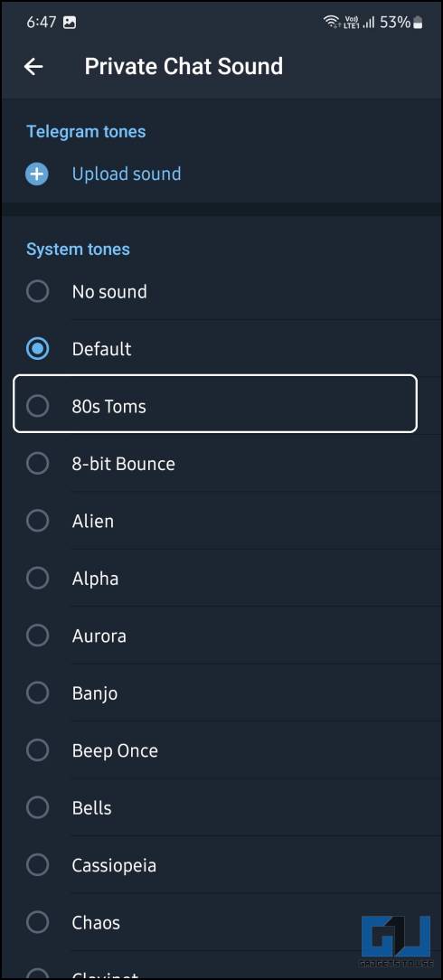Choose the Banjo notification tone
443x980 pixels.
(221, 693)
